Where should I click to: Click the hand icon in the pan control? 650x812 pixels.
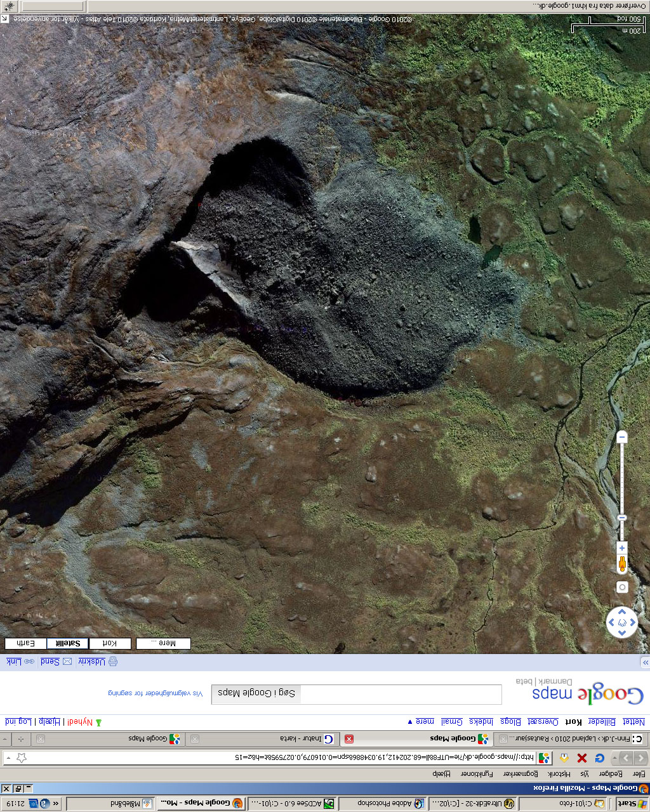click(622, 622)
